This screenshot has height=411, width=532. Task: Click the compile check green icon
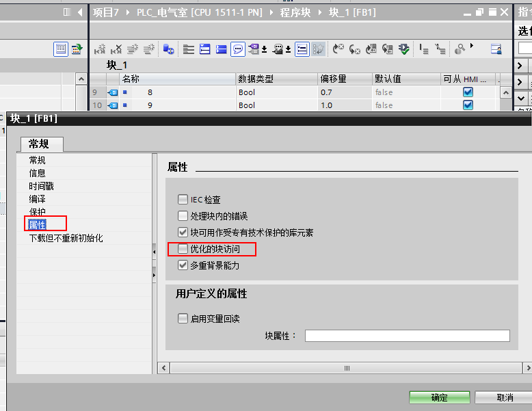coord(403,49)
